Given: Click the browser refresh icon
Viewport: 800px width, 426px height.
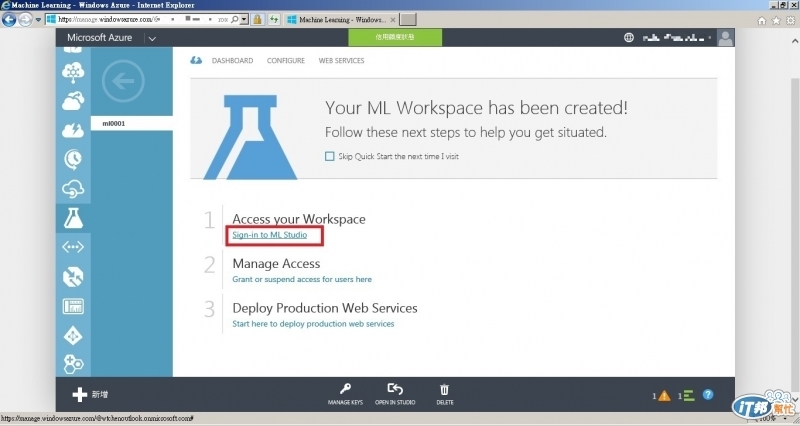Looking at the screenshot, I should [274, 19].
